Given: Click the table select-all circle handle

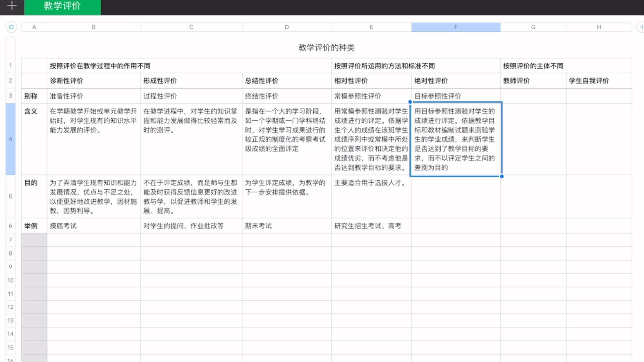Looking at the screenshot, I should click(x=11, y=27).
